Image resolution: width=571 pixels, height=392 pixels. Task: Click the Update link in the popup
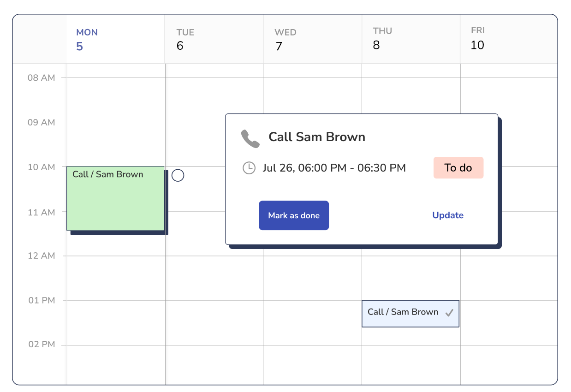tap(447, 215)
